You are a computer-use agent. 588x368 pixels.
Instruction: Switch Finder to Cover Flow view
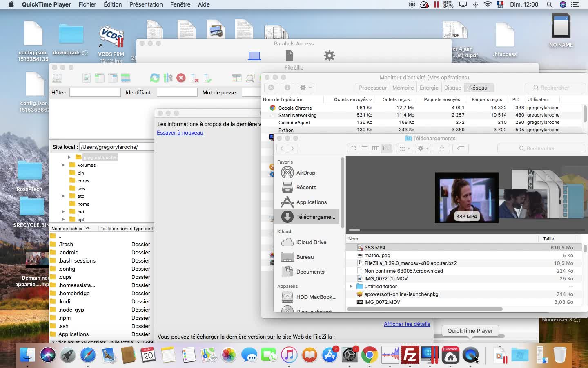[x=386, y=148]
